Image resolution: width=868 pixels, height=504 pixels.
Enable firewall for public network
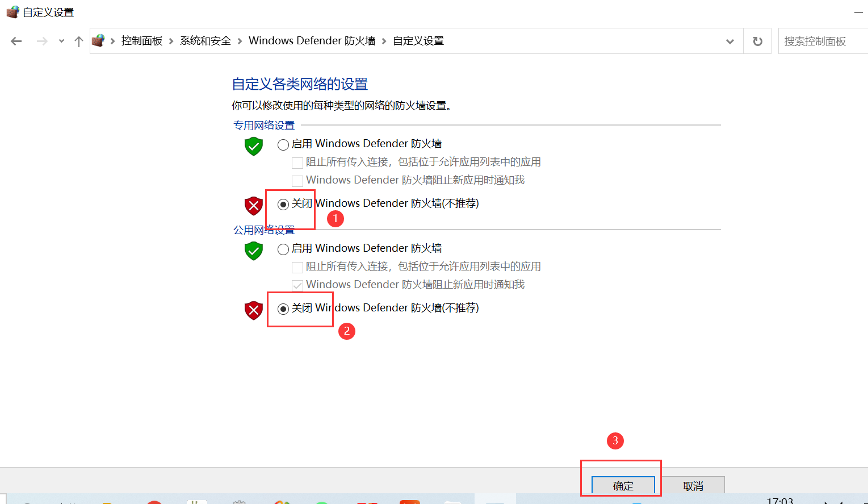283,249
